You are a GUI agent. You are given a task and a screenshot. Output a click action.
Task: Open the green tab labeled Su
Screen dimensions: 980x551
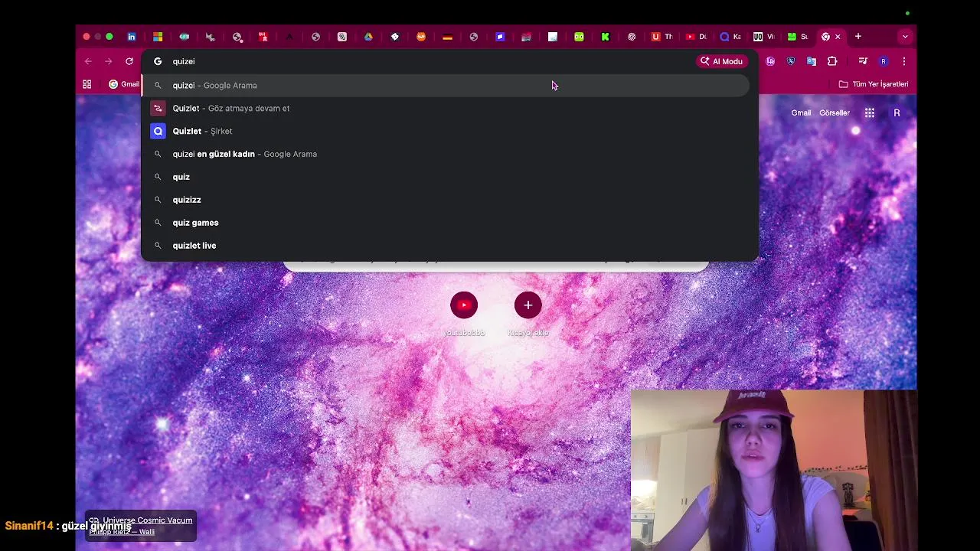pyautogui.click(x=798, y=37)
